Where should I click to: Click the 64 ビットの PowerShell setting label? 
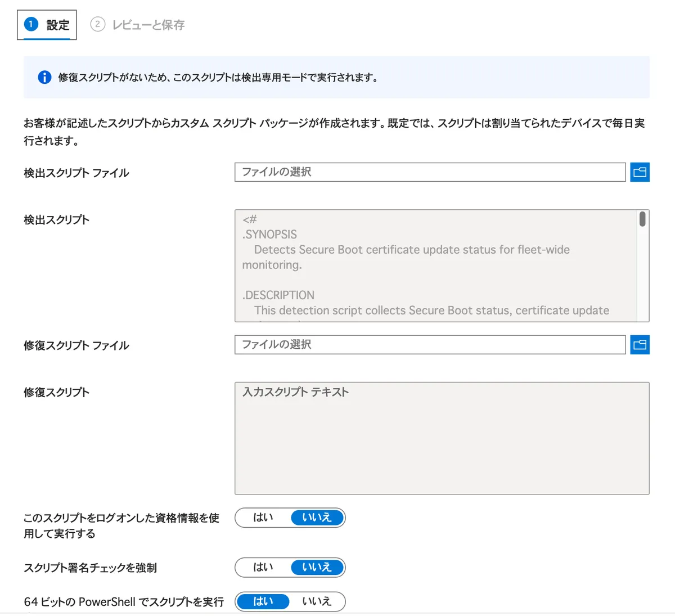click(x=124, y=602)
